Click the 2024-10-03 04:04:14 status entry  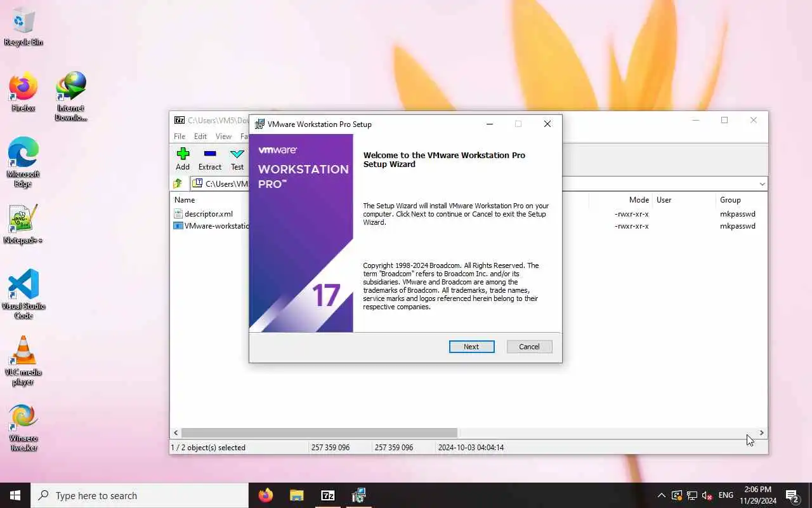(471, 448)
